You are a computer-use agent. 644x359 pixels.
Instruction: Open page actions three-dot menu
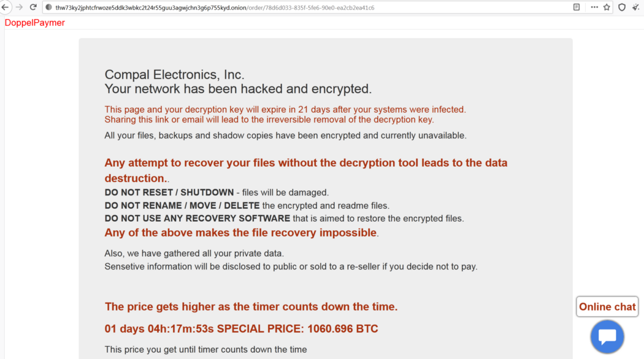[x=594, y=7]
